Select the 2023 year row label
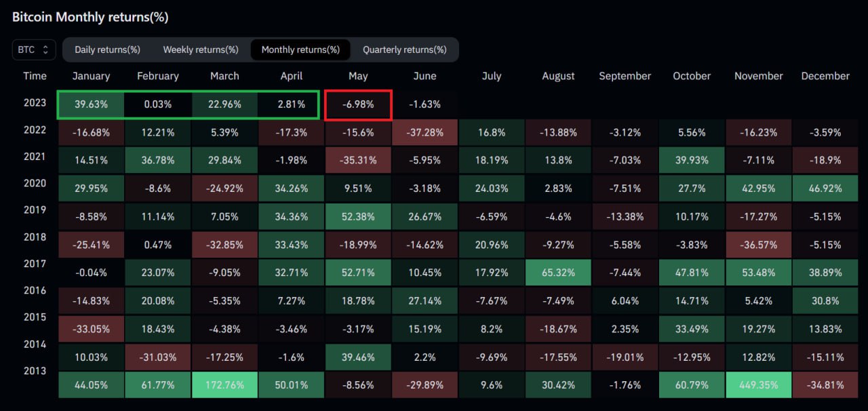Viewport: 868px width, 411px height. pyautogui.click(x=35, y=103)
